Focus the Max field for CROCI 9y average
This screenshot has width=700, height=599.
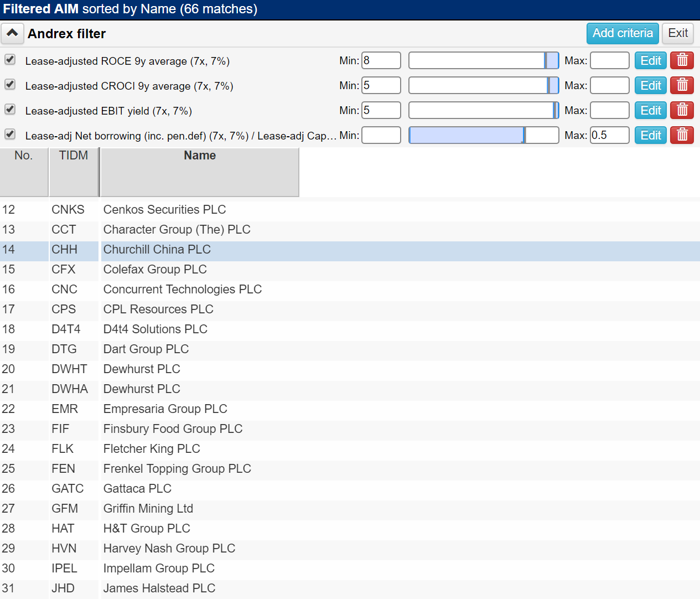point(610,85)
